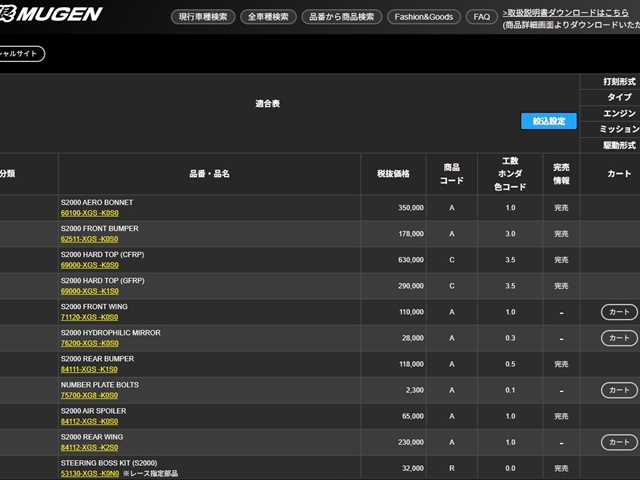Go to the Fashion&Goods section
Viewport: 640px width, 480px height.
tap(424, 17)
